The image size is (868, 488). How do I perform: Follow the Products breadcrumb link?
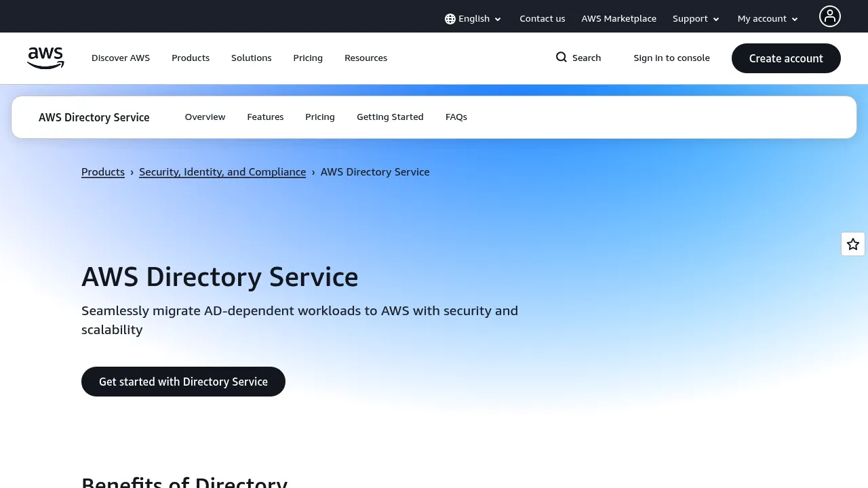(x=103, y=172)
